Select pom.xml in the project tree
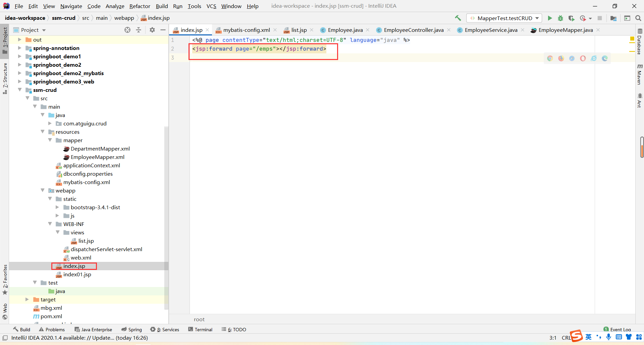 48,316
